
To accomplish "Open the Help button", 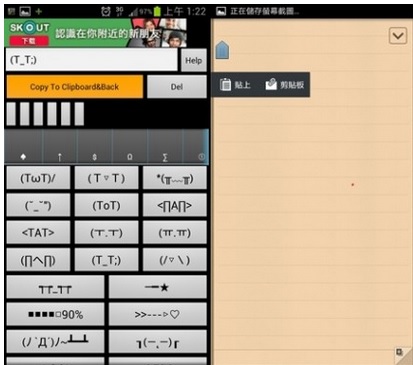I will click(x=194, y=60).
